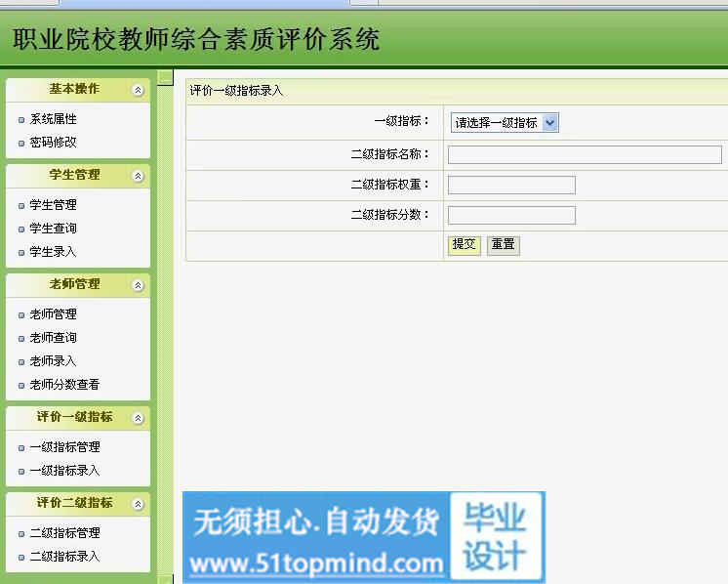Open the www.51topmind.com banner link
This screenshot has width=728, height=584.
pos(316,564)
